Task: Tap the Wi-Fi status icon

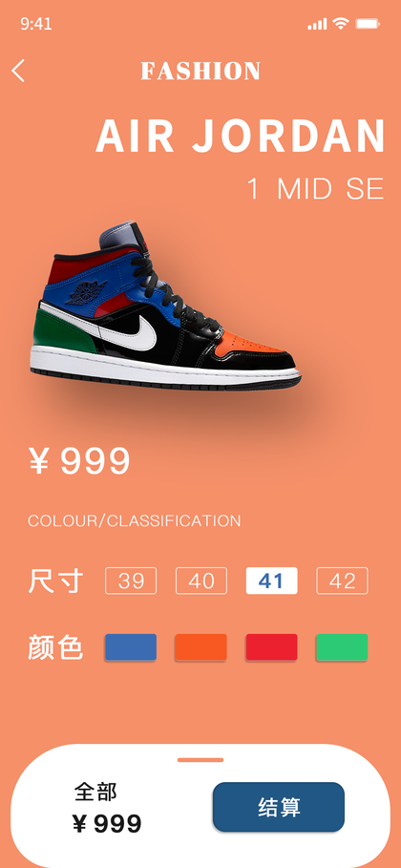Action: point(341,23)
